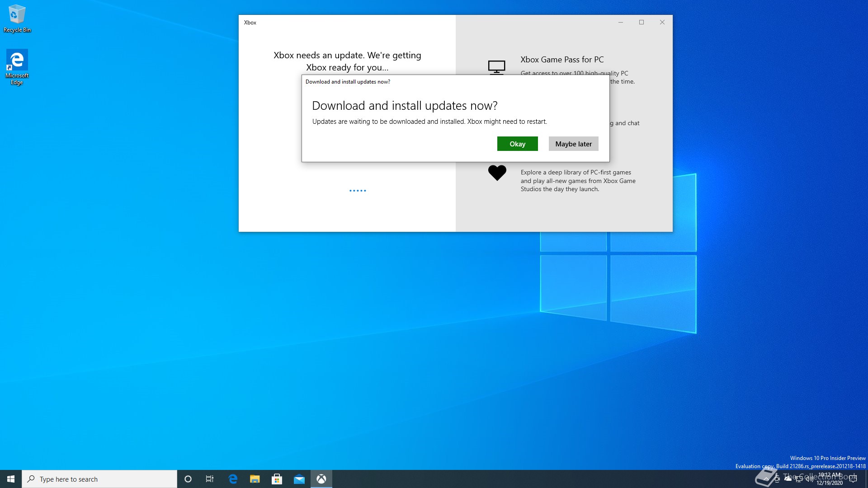Image resolution: width=868 pixels, height=488 pixels.
Task: Confirm the update with the Okay button
Action: tap(517, 144)
